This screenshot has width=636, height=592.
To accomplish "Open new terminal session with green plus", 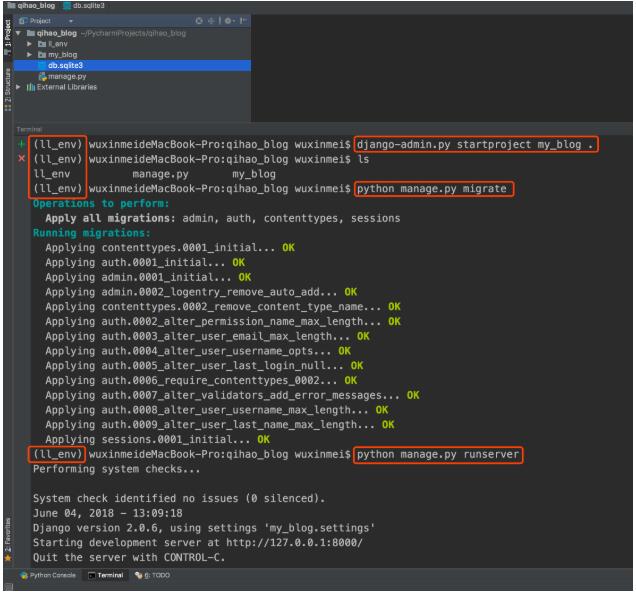I will 21,144.
